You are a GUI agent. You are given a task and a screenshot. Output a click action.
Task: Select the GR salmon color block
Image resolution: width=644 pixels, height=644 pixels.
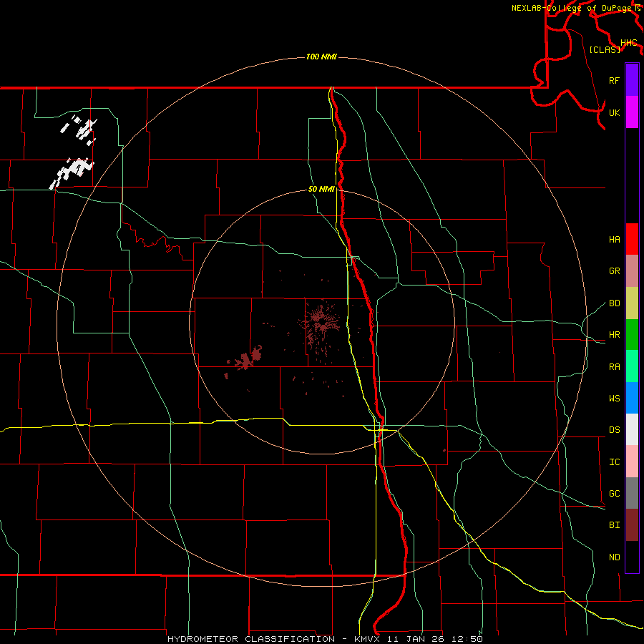coord(632,270)
